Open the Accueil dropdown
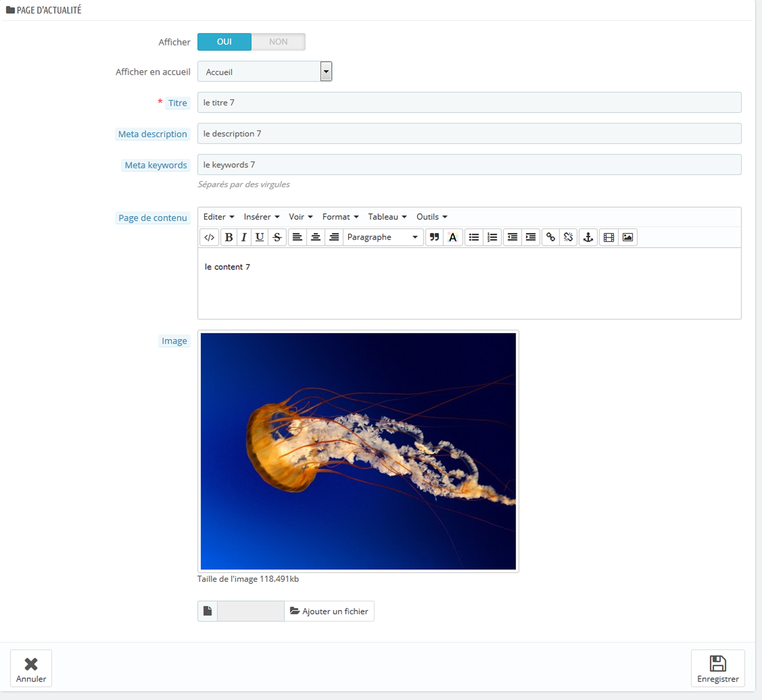 (265, 72)
